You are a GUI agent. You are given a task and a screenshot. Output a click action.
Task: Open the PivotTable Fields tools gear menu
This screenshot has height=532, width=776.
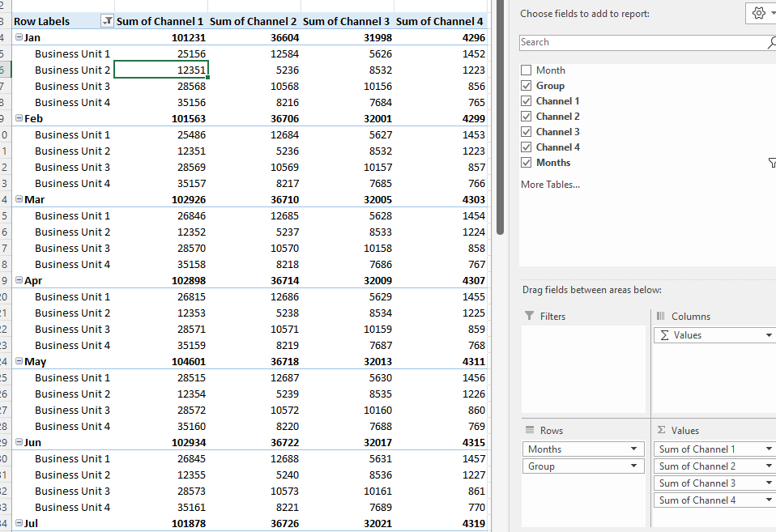[761, 14]
